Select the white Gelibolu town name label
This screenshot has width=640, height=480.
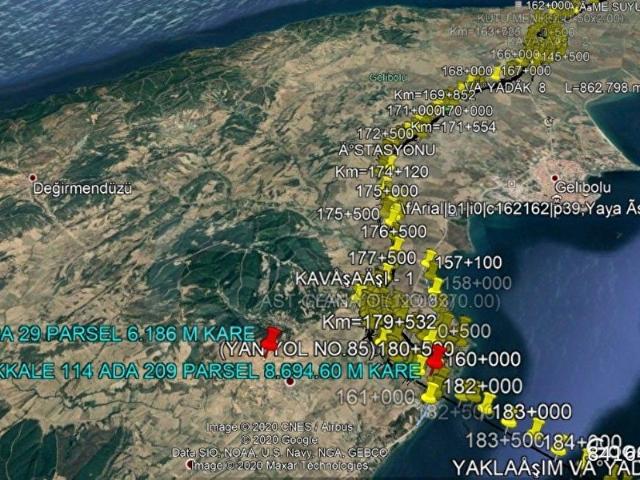583,188
